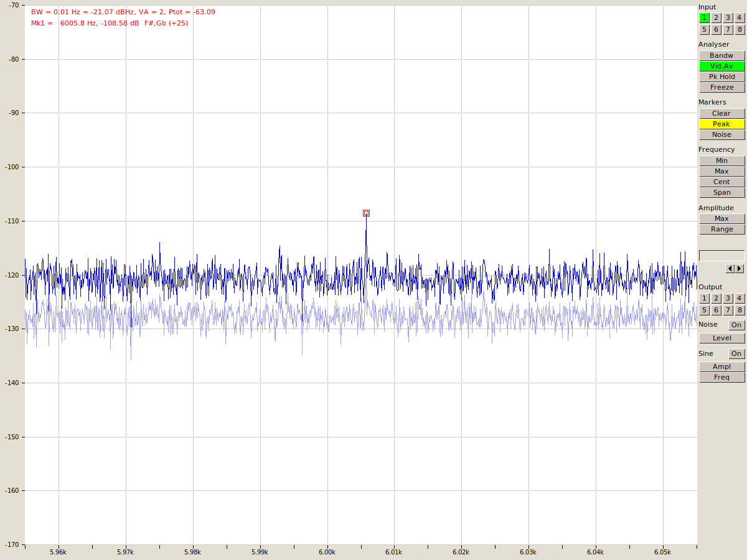Select Output channel 6
The height and width of the screenshot is (560, 747).
point(716,310)
